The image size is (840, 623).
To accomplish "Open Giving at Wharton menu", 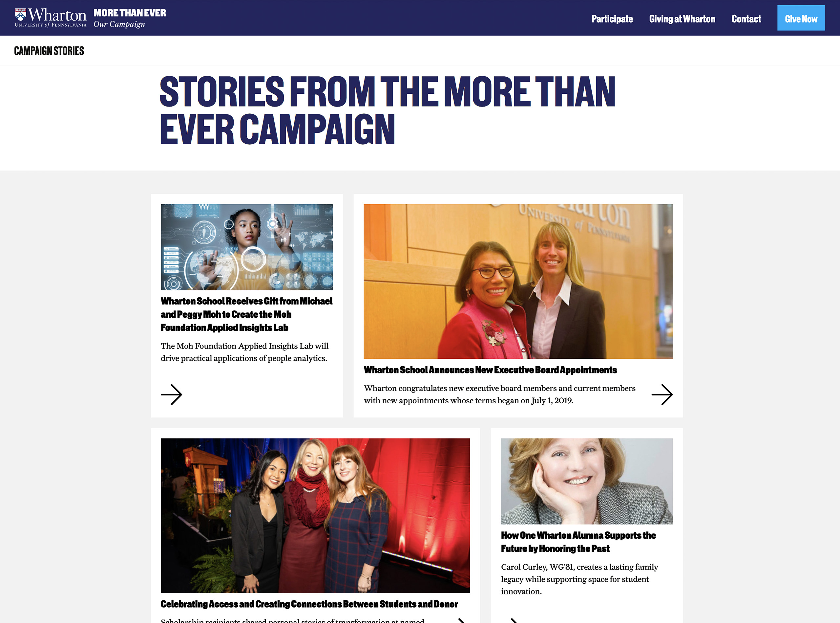I will click(682, 19).
